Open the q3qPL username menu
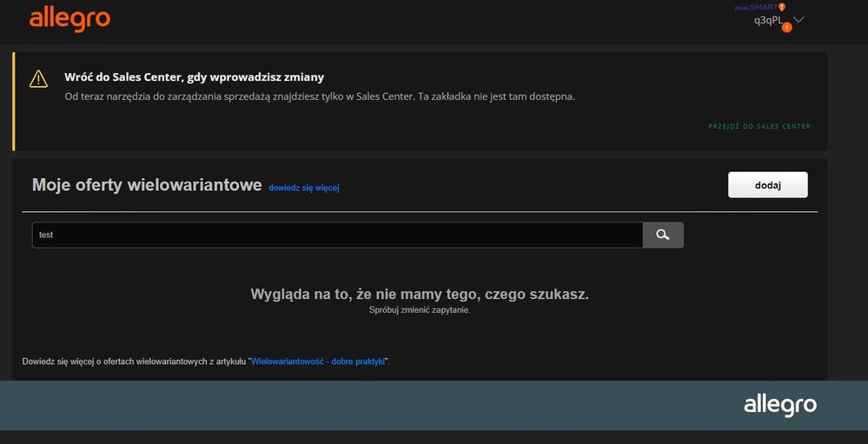The height and width of the screenshot is (444, 868). click(767, 20)
